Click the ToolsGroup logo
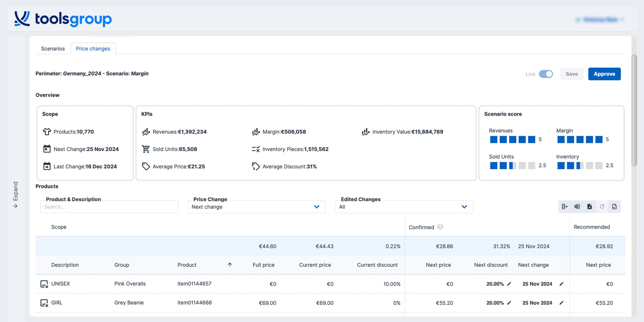 [63, 19]
